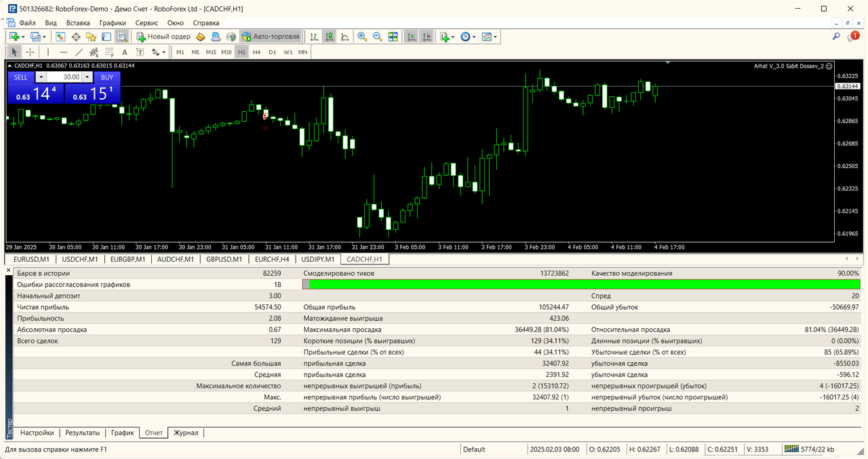Toggle chart auto scroll icon
This screenshot has width=868, height=459.
[x=411, y=37]
